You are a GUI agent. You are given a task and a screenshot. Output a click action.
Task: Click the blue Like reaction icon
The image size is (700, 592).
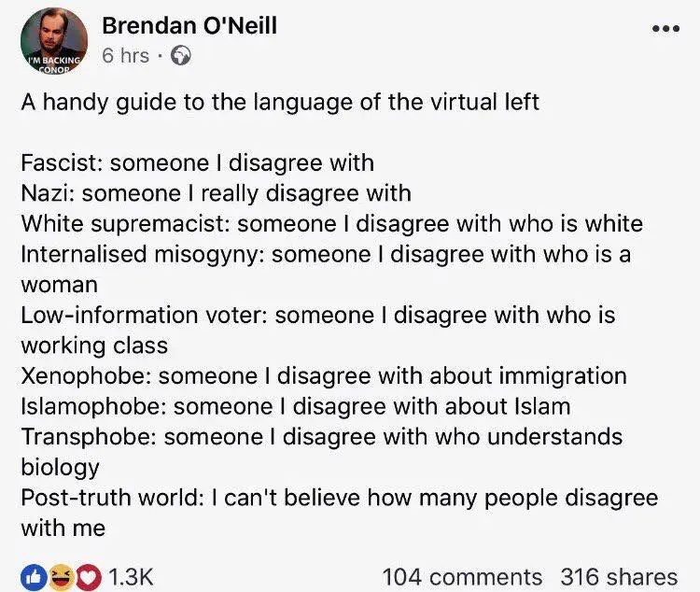click(x=33, y=576)
